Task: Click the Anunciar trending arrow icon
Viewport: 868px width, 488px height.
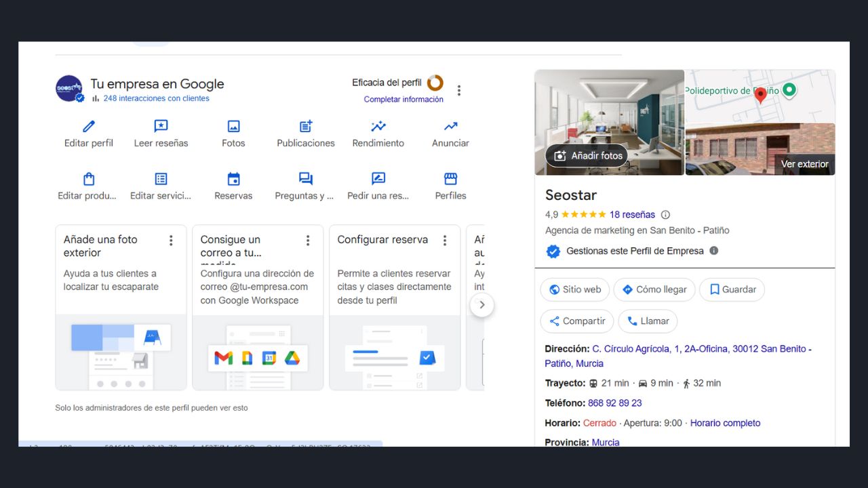Action: (450, 127)
